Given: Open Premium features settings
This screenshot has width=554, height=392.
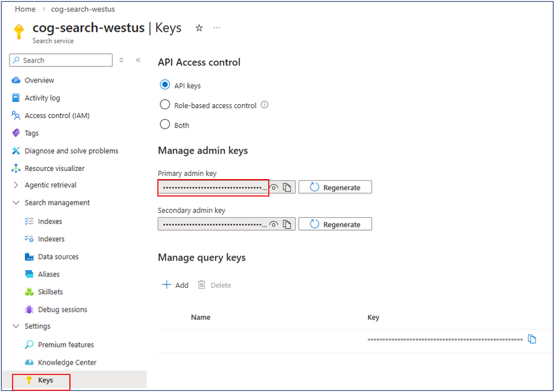Looking at the screenshot, I should pyautogui.click(x=66, y=345).
